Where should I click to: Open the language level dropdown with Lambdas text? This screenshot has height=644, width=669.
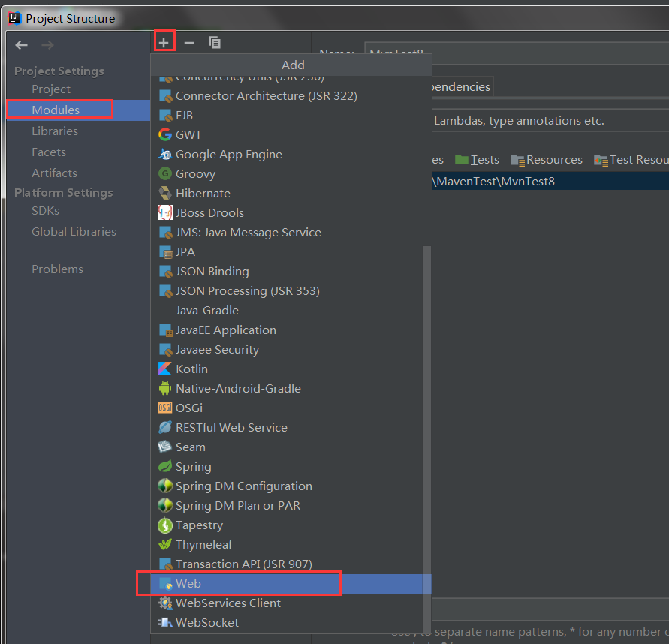coord(550,121)
